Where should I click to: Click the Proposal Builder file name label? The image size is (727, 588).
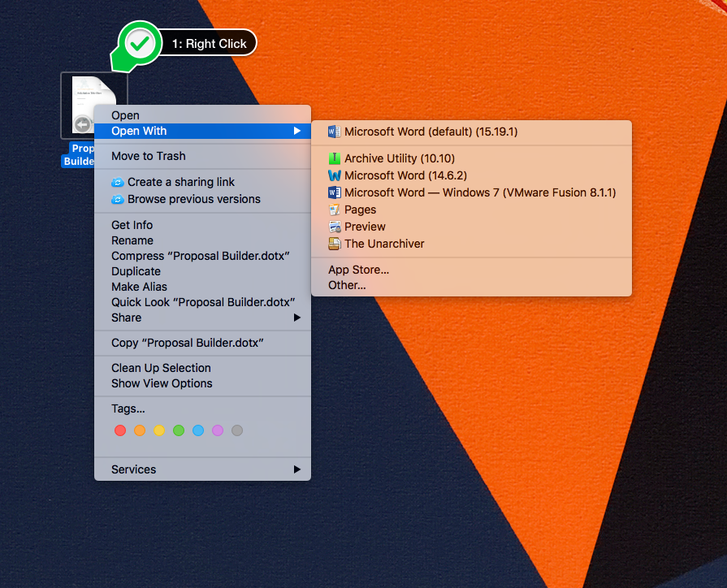coord(78,155)
